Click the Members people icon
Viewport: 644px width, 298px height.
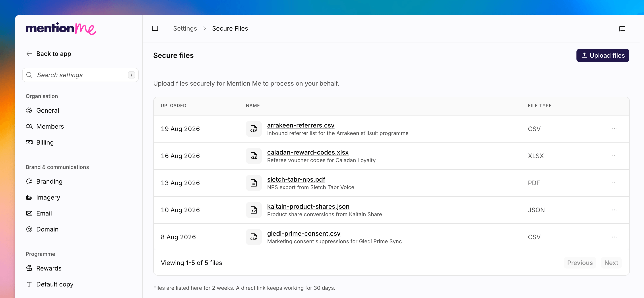(29, 127)
